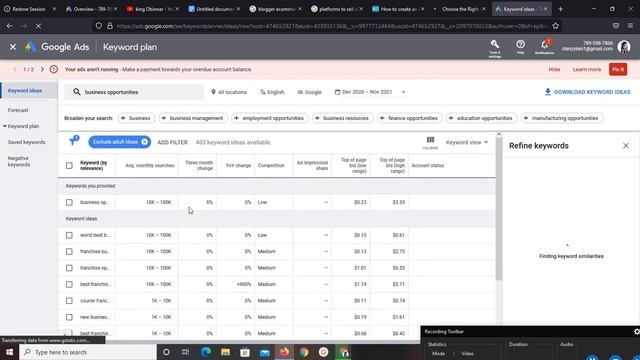Check the 'courier franc...' keyword row
640x360 pixels.
click(69, 301)
